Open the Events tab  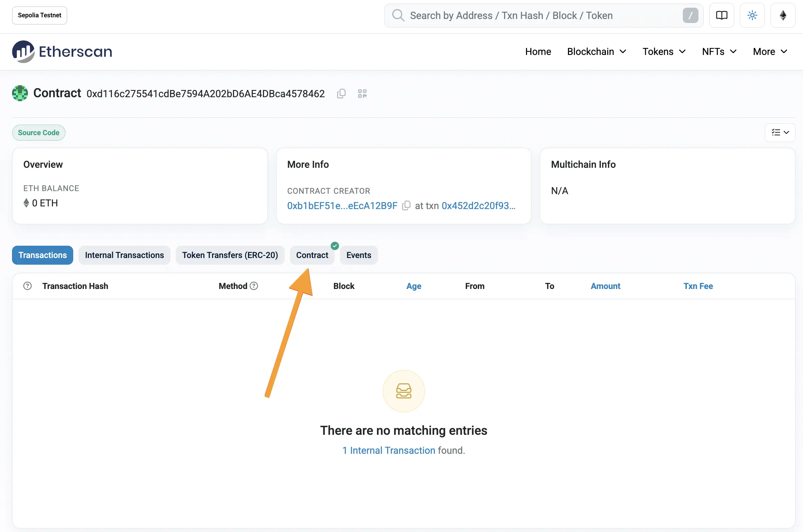[x=358, y=255]
